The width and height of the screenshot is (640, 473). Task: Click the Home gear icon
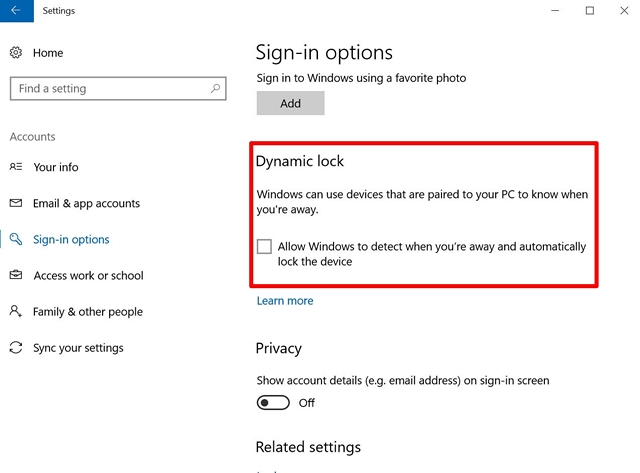tap(16, 53)
